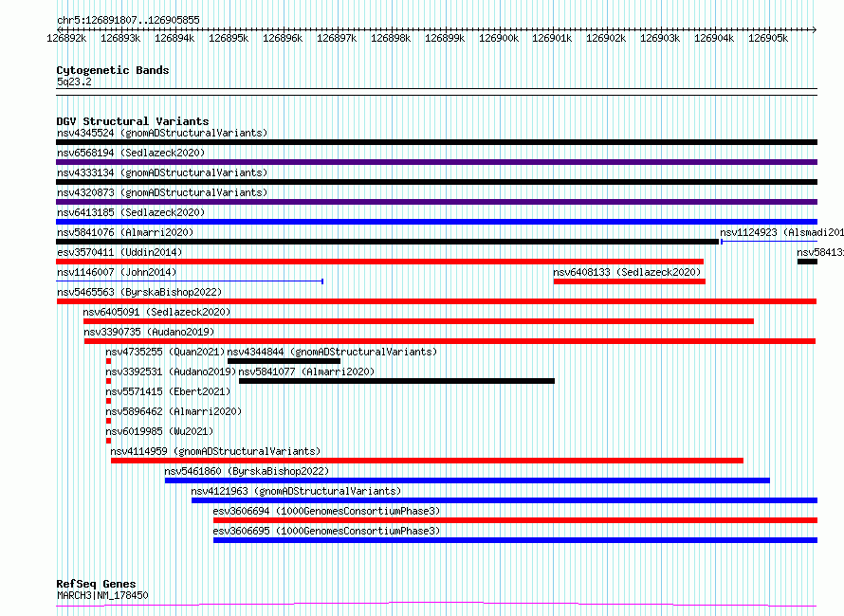The width and height of the screenshot is (844, 616).
Task: Click the MARCH3|NM_178450 gene label
Action: (102, 595)
